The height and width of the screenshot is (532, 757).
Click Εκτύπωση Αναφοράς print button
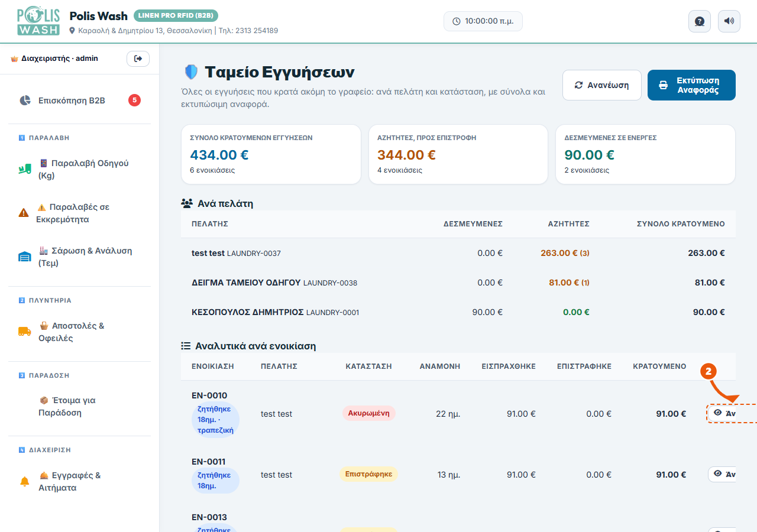click(x=691, y=85)
